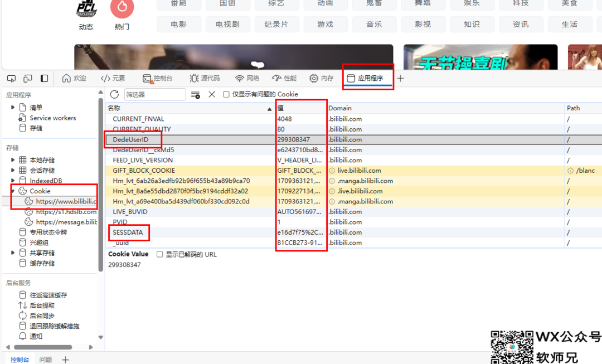Select the LIVE_BUVID cookie row
This screenshot has width=602, height=364.
[x=353, y=212]
